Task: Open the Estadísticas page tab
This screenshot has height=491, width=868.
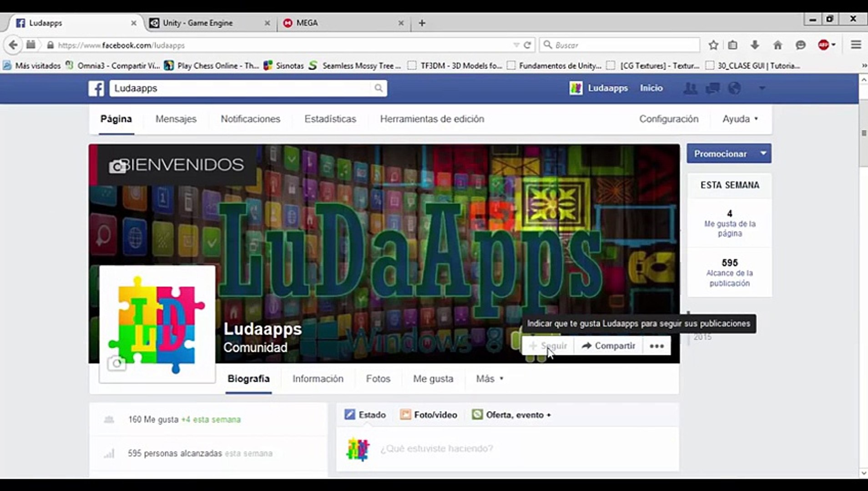Action: click(x=330, y=119)
